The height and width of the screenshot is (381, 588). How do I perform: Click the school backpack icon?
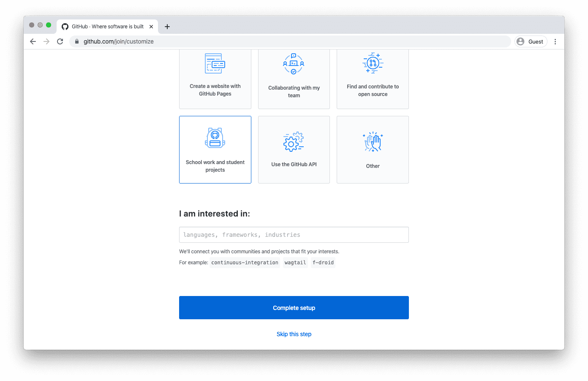pos(215,138)
